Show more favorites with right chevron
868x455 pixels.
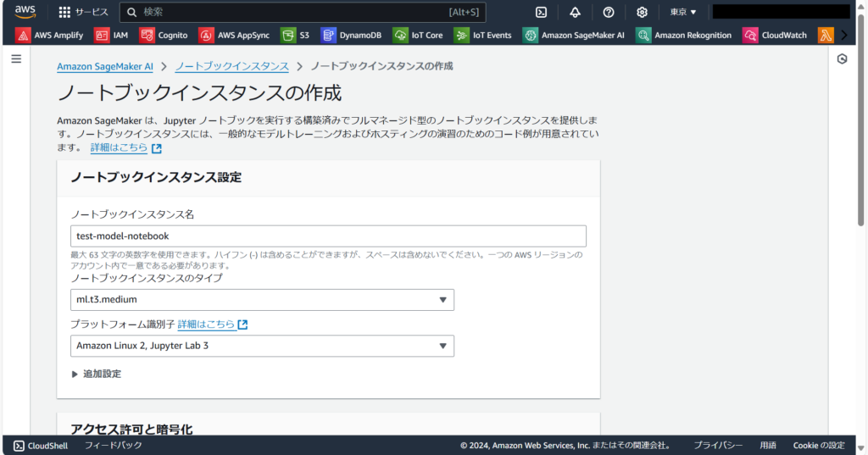tap(844, 35)
